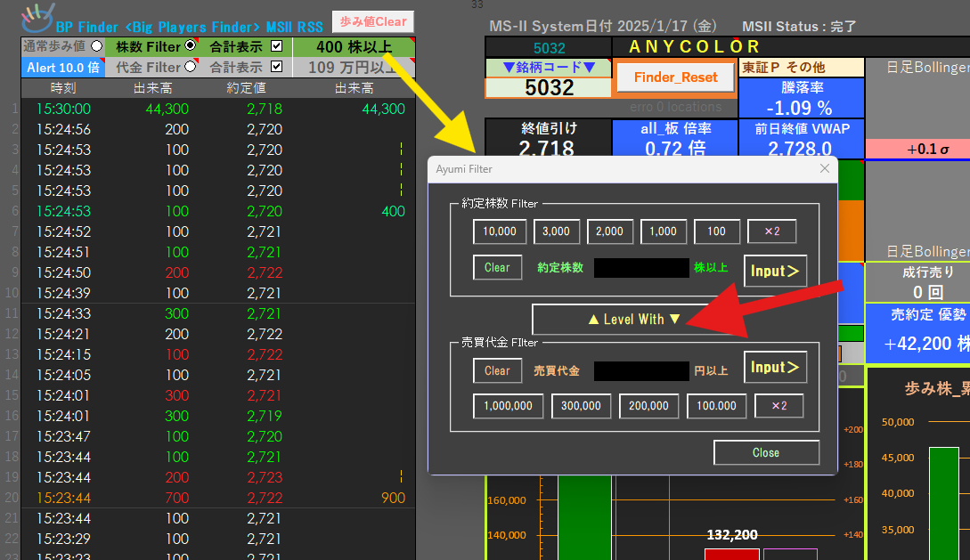Viewport: 970px width, 560px height.
Task: Select the 通常歩み値 radio button
Action: point(96,46)
